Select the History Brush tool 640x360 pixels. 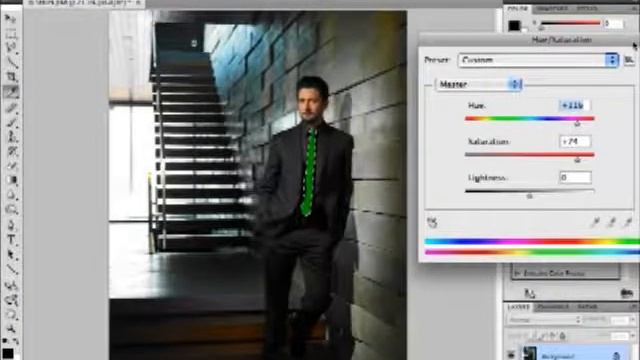(11, 152)
